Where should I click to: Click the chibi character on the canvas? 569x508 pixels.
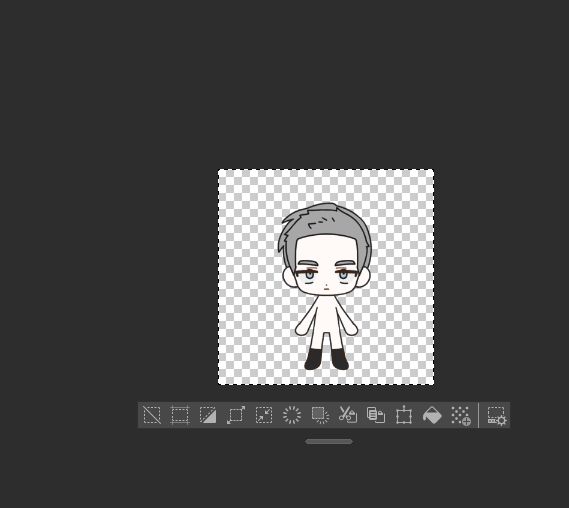(x=326, y=286)
